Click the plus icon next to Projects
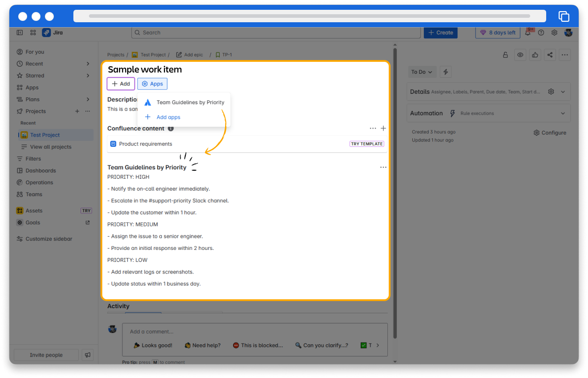Image resolution: width=588 pixels, height=378 pixels. tap(77, 111)
